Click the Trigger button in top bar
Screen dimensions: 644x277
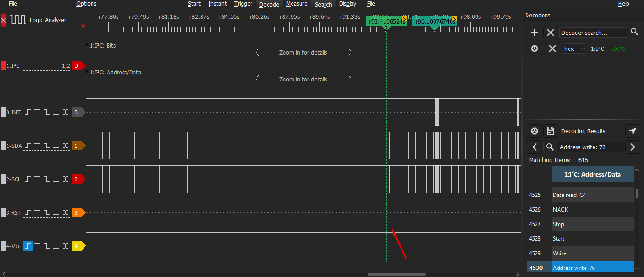[243, 4]
